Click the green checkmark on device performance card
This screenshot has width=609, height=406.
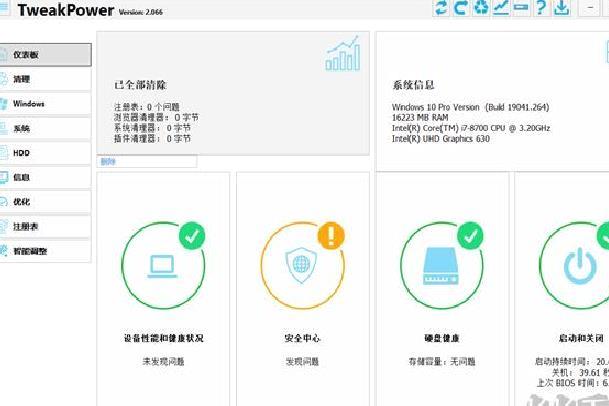[x=192, y=236]
